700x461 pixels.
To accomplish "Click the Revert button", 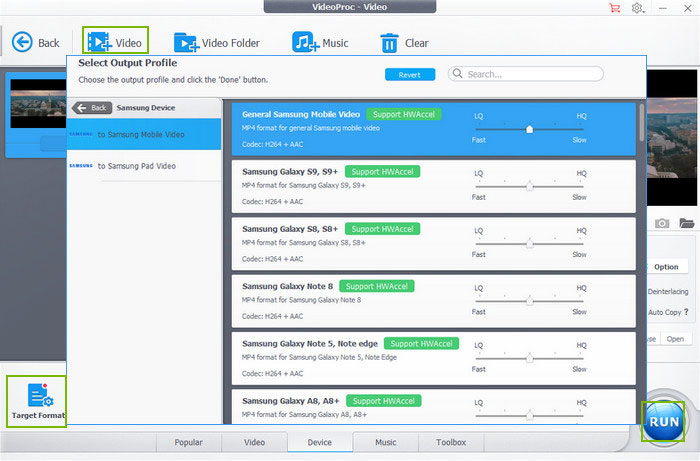I will [x=410, y=75].
